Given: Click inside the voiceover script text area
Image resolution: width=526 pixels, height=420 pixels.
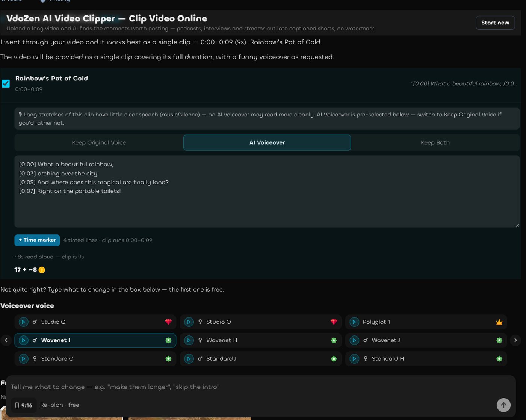Looking at the screenshot, I should (x=267, y=192).
